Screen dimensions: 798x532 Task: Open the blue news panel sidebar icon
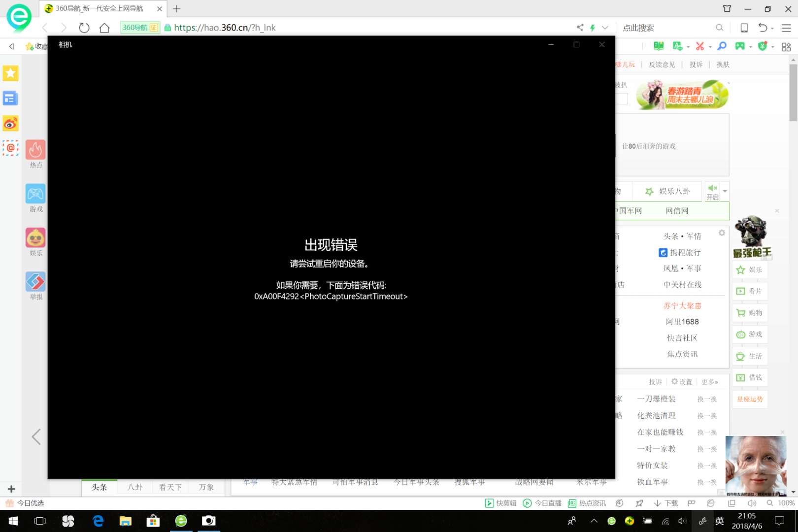[x=10, y=98]
